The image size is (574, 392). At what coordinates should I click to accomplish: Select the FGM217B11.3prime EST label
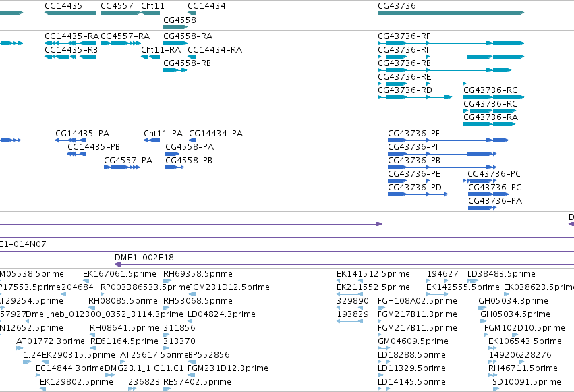coord(418,315)
